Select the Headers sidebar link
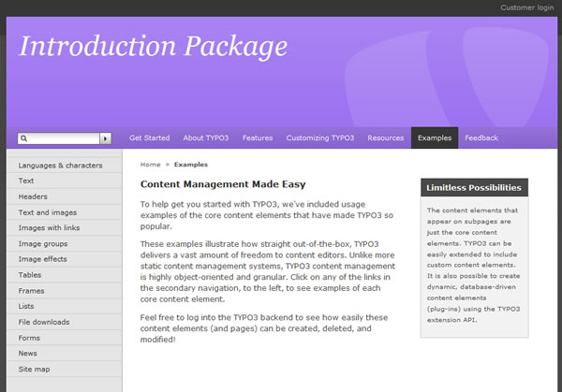The image size is (562, 392). (x=33, y=196)
